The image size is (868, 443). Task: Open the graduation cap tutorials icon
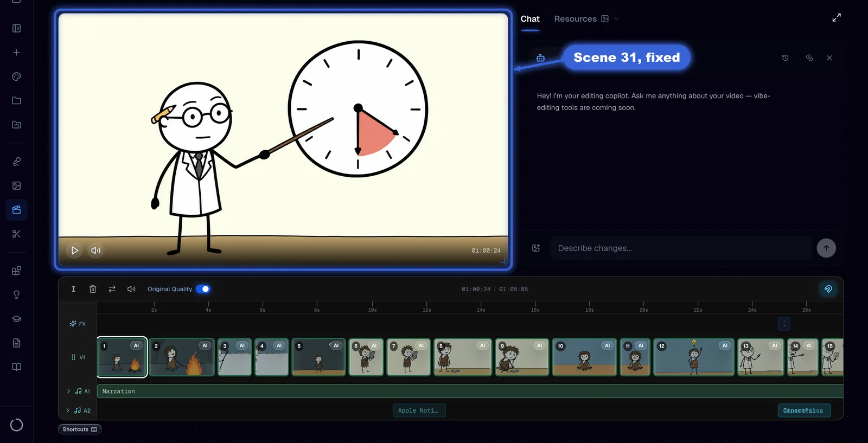[16, 319]
